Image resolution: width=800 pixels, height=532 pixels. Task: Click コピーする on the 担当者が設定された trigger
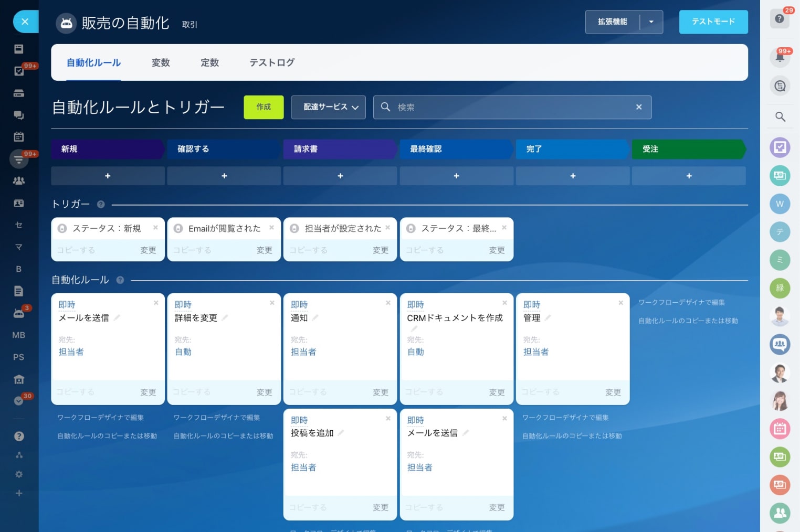309,250
